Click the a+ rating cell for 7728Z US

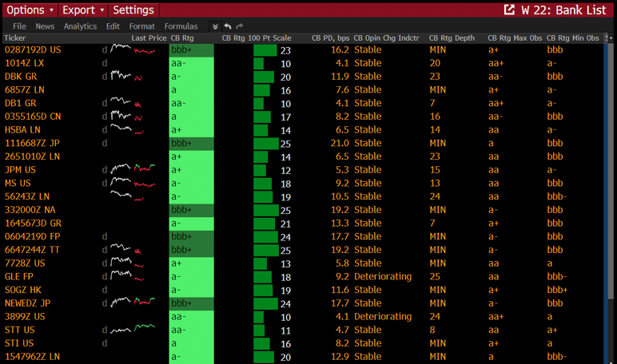(192, 263)
